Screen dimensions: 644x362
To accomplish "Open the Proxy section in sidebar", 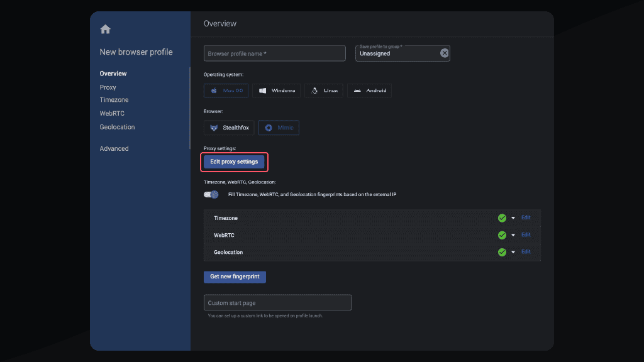I will [108, 87].
